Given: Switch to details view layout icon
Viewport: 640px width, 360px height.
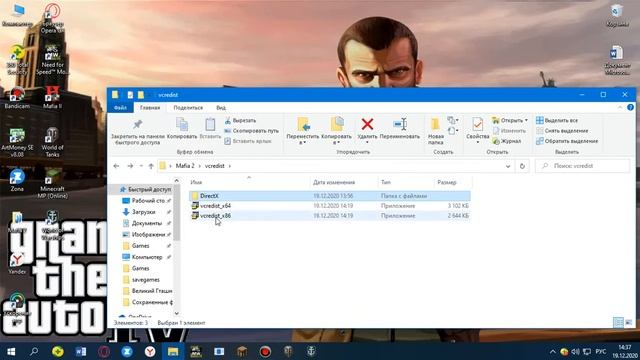Looking at the screenshot, I should [618, 323].
